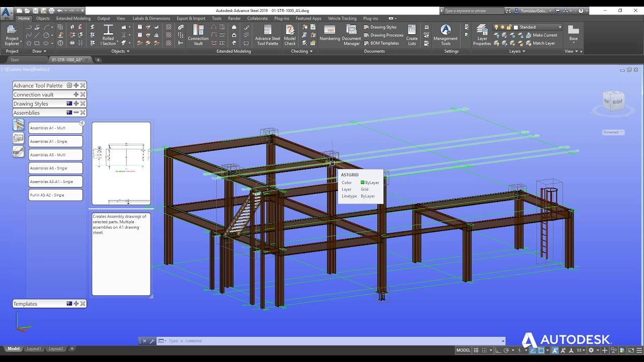Open Management Tools

(446, 35)
